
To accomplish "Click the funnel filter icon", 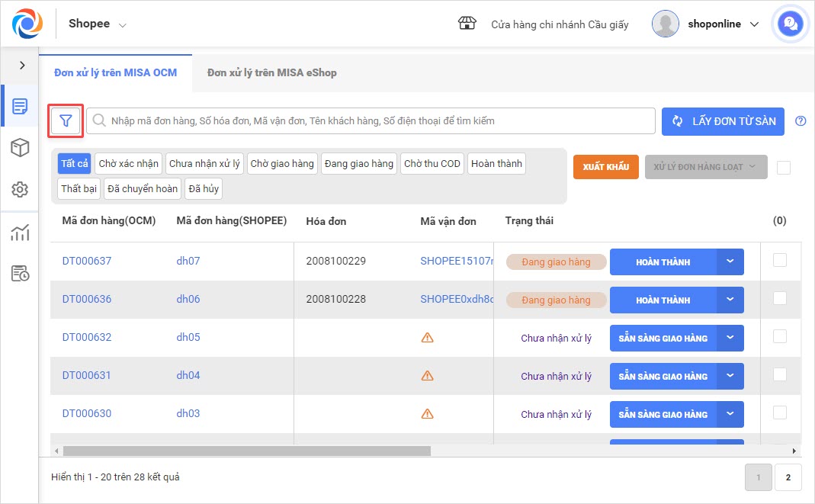I will tap(66, 121).
